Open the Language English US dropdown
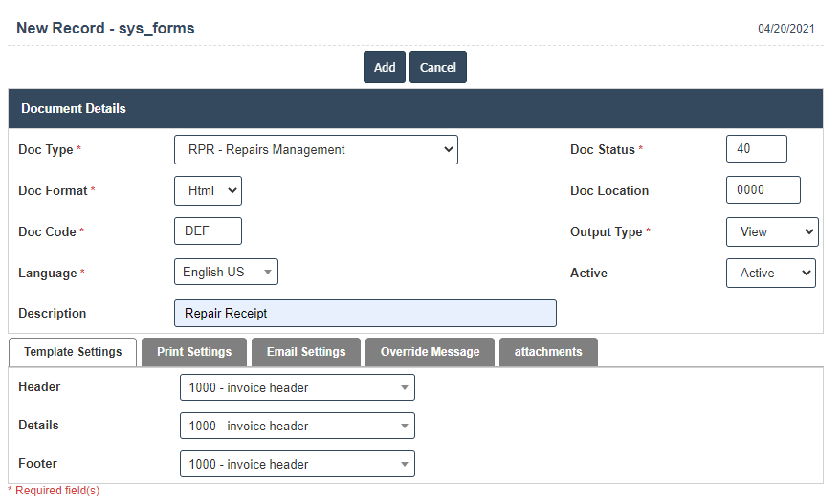This screenshot has width=840, height=504. (226, 273)
